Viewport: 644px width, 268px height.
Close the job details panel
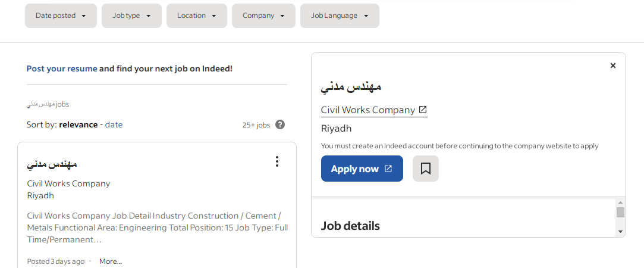point(613,66)
